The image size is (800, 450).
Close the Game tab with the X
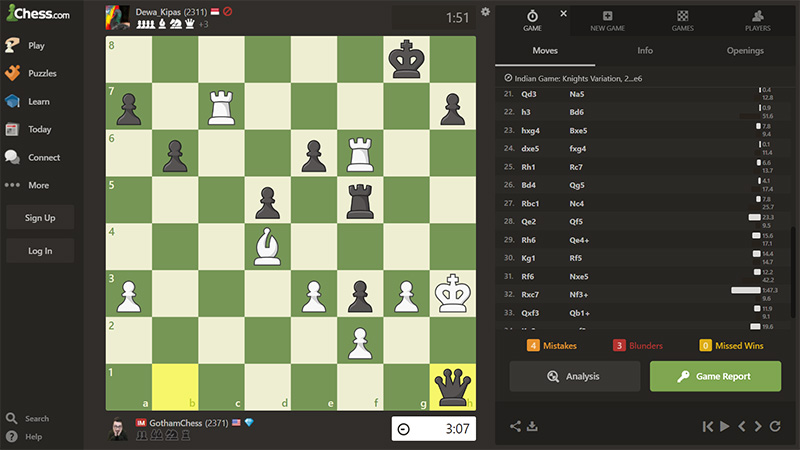point(563,14)
